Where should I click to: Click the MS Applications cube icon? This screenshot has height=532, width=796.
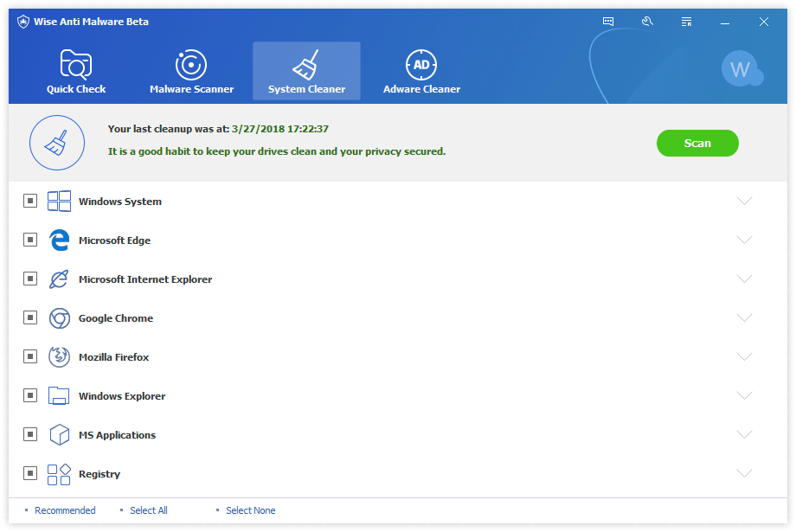coord(59,434)
